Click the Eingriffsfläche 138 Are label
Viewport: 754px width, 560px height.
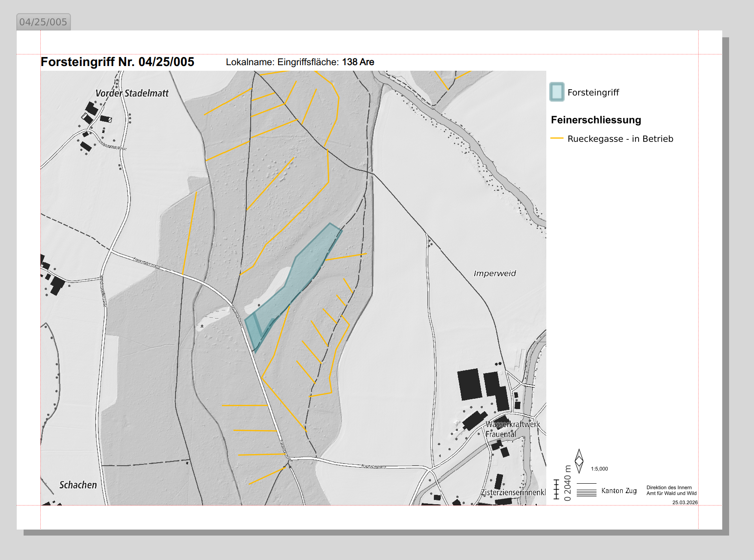click(326, 62)
